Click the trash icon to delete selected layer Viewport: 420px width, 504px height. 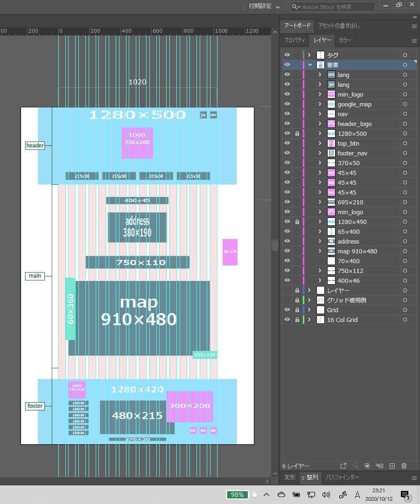tap(404, 466)
